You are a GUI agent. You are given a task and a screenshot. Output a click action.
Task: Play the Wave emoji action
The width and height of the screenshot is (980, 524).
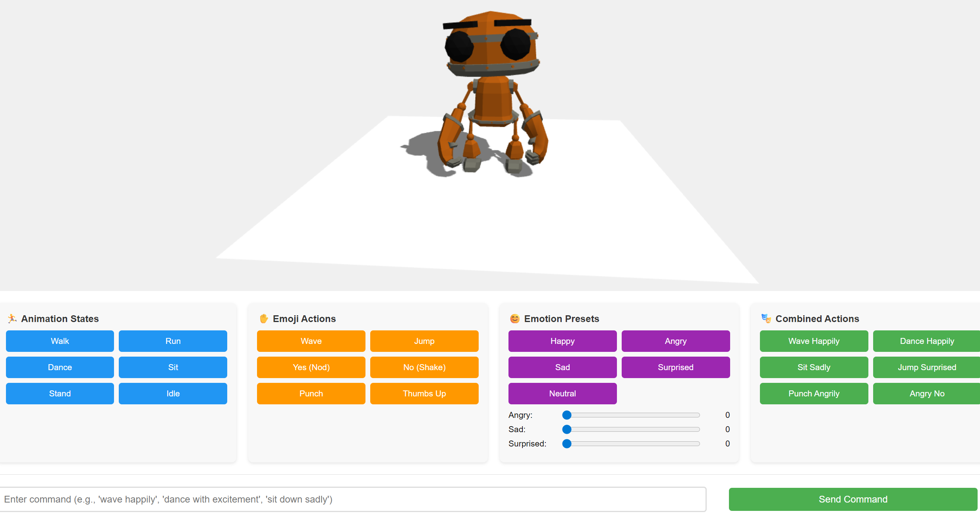pos(311,341)
